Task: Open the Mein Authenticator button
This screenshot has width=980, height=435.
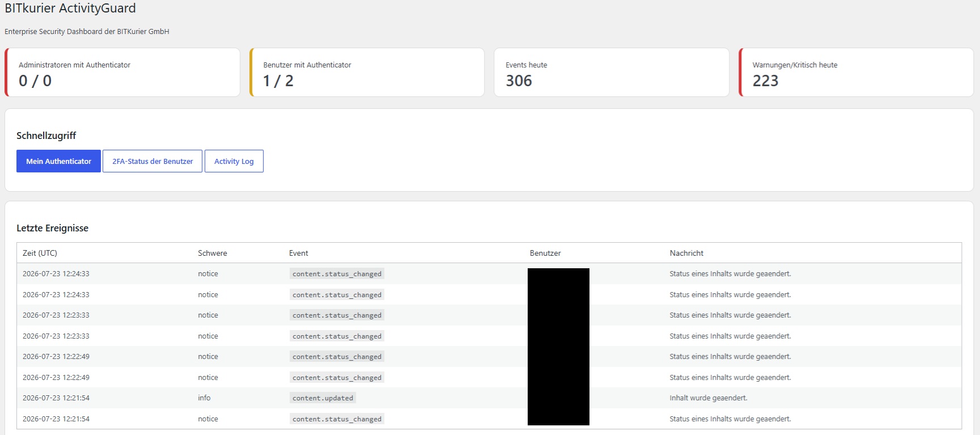Action: 58,161
